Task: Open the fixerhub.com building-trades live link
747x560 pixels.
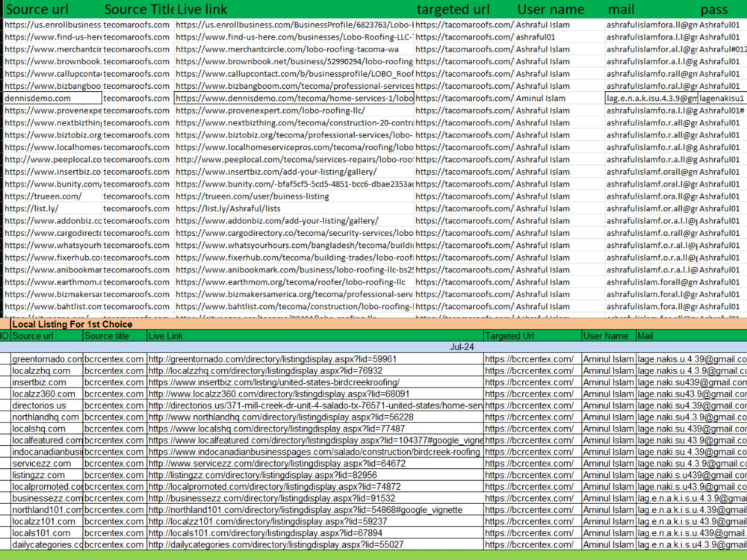Action: coord(294,258)
